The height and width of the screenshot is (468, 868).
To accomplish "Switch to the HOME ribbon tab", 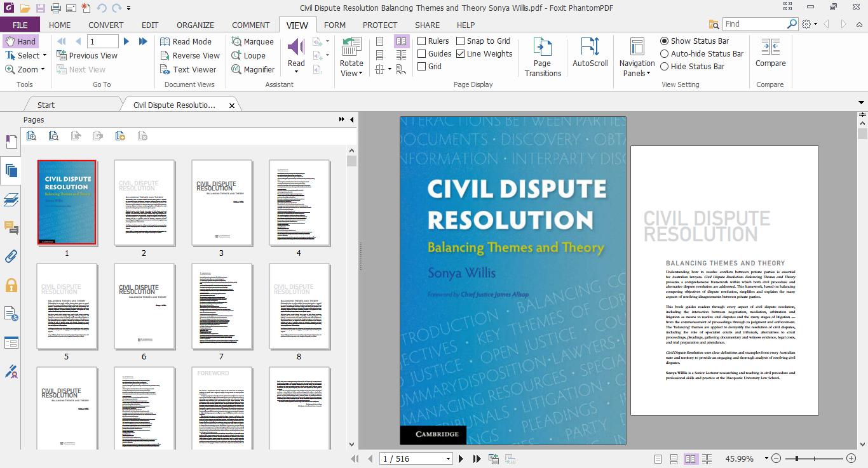I will tap(60, 25).
